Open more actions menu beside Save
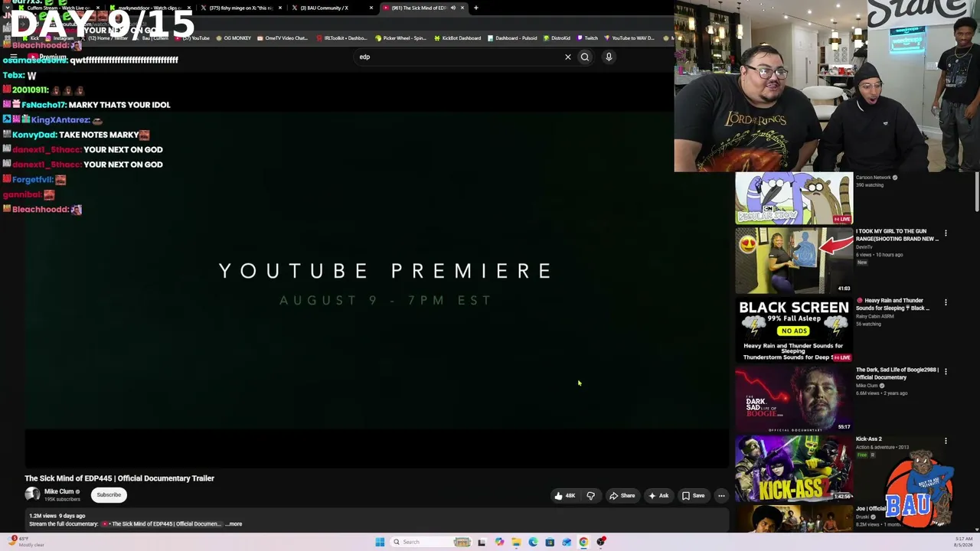The image size is (980, 551). click(721, 496)
